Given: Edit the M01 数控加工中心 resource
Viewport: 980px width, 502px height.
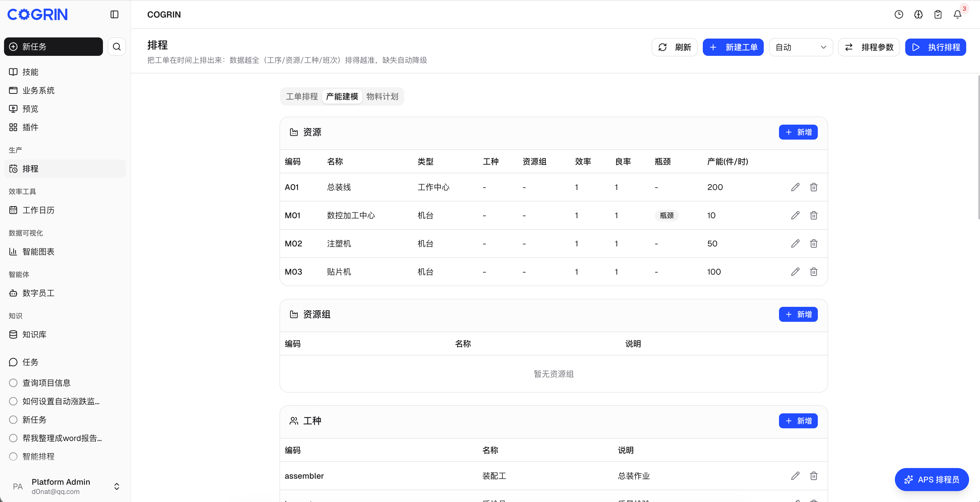Looking at the screenshot, I should pyautogui.click(x=795, y=215).
